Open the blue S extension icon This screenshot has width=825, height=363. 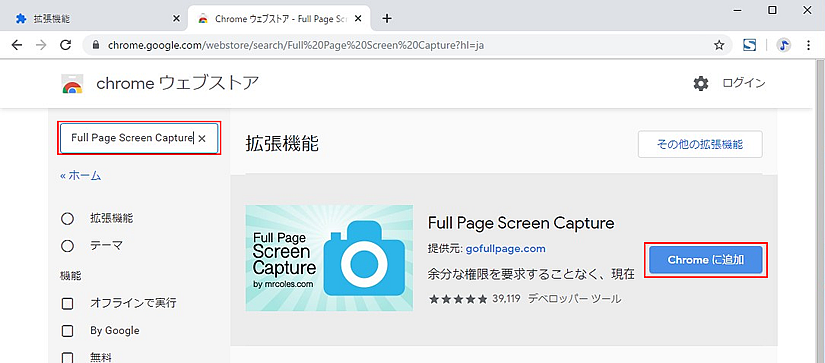tap(750, 45)
